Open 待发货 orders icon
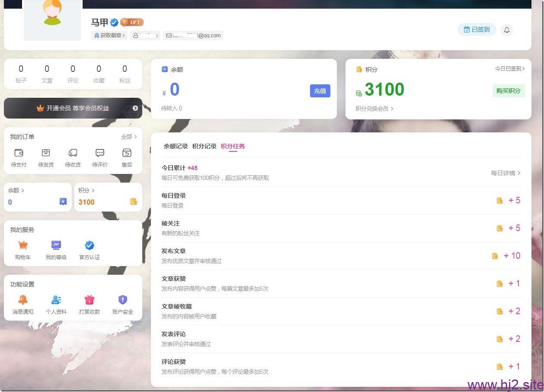Image resolution: width=544 pixels, height=392 pixels. pos(46,153)
